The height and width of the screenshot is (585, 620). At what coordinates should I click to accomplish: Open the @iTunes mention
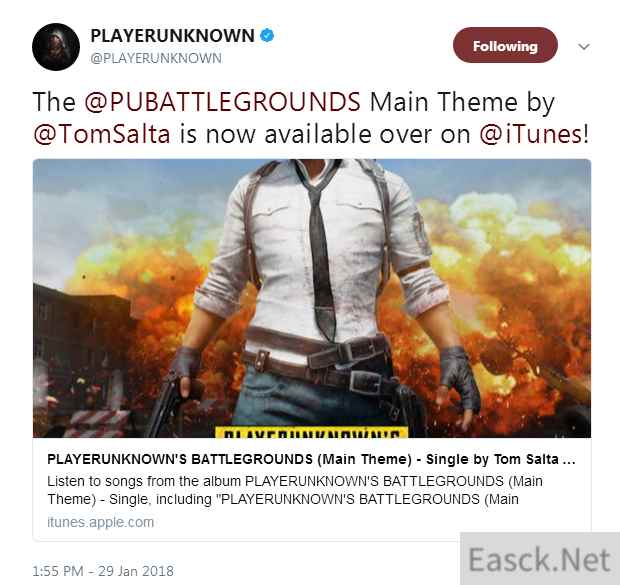click(x=531, y=134)
